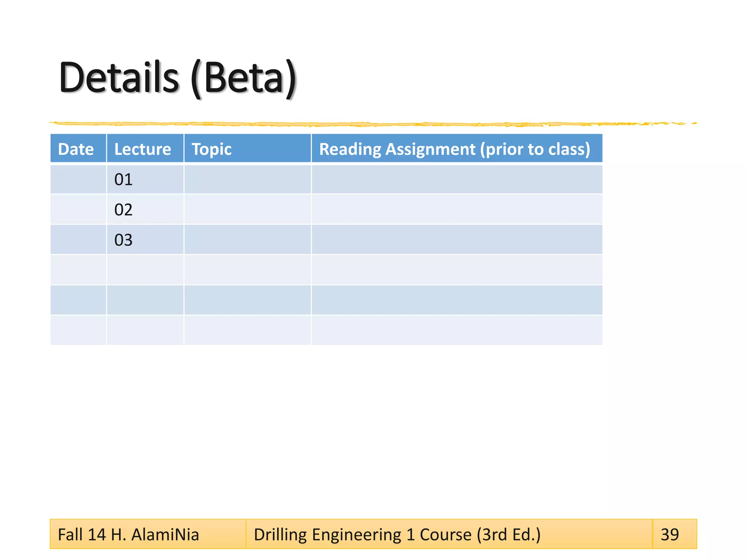This screenshot has height=560, width=747.
Task: Click the empty Reading Assignment cell in row 02
Action: [x=457, y=209]
